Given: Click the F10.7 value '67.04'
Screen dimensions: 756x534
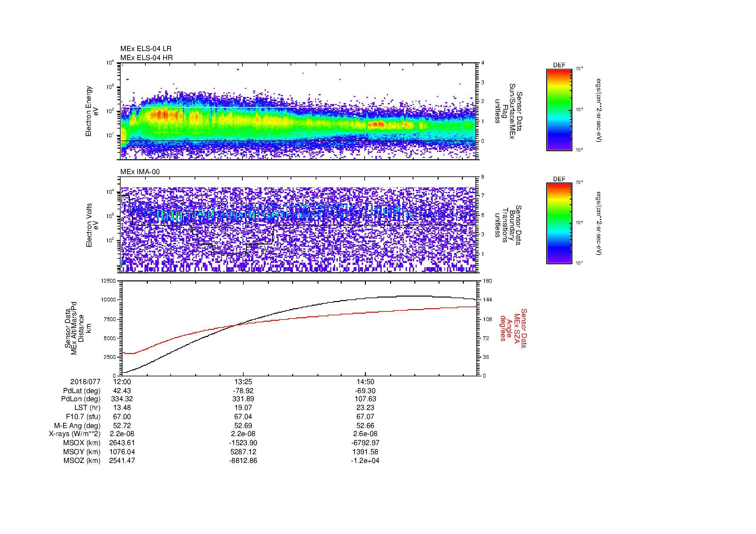Looking at the screenshot, I should pos(243,417).
